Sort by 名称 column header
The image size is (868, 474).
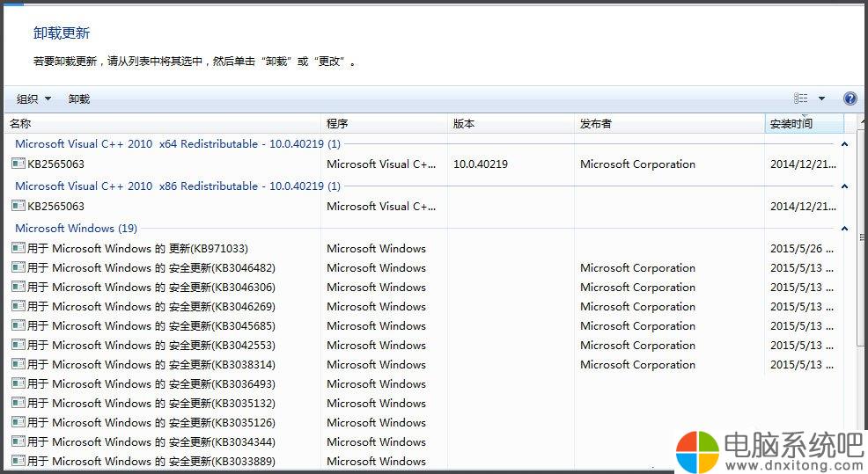164,124
